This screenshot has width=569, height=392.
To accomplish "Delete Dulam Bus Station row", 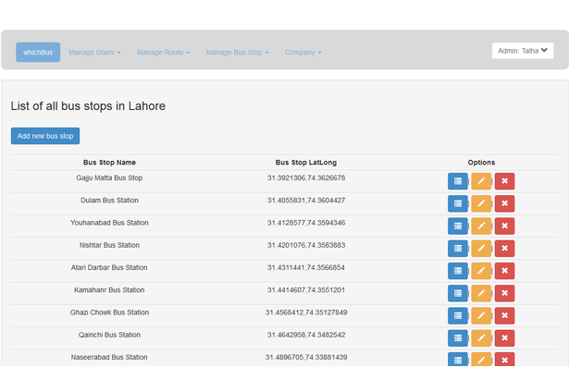I will pos(504,203).
